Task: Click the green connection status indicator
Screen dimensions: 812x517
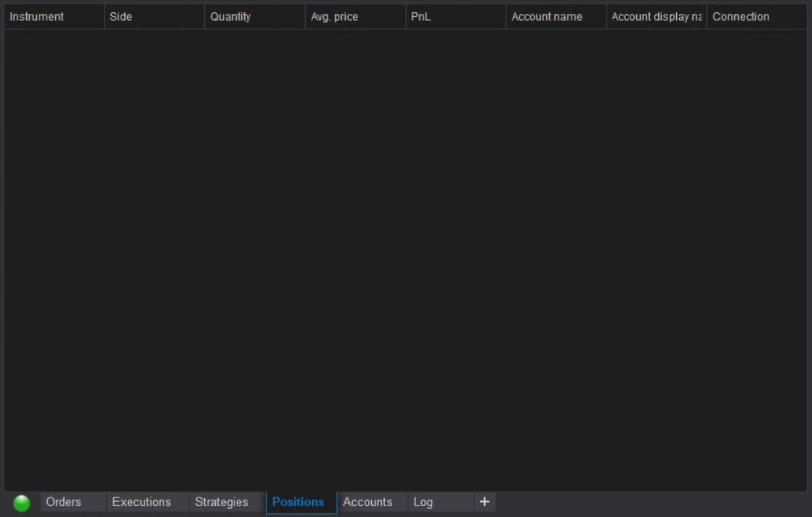Action: (x=22, y=502)
